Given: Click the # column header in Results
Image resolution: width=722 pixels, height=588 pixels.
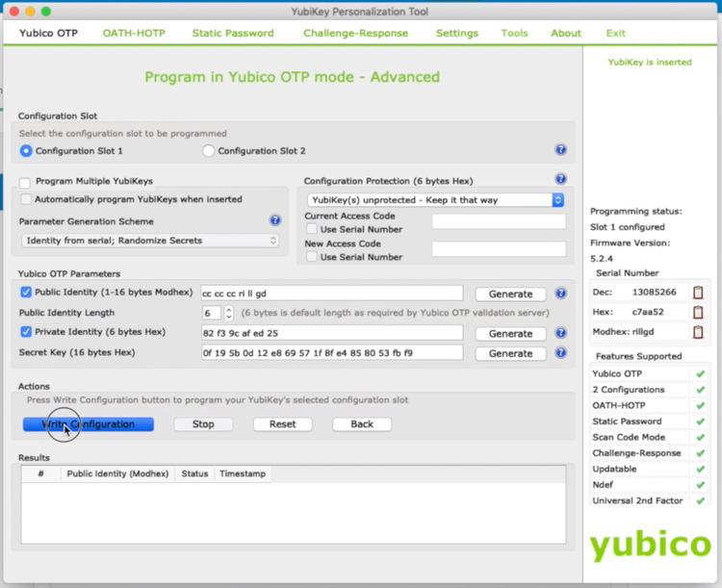Looking at the screenshot, I should tap(41, 473).
